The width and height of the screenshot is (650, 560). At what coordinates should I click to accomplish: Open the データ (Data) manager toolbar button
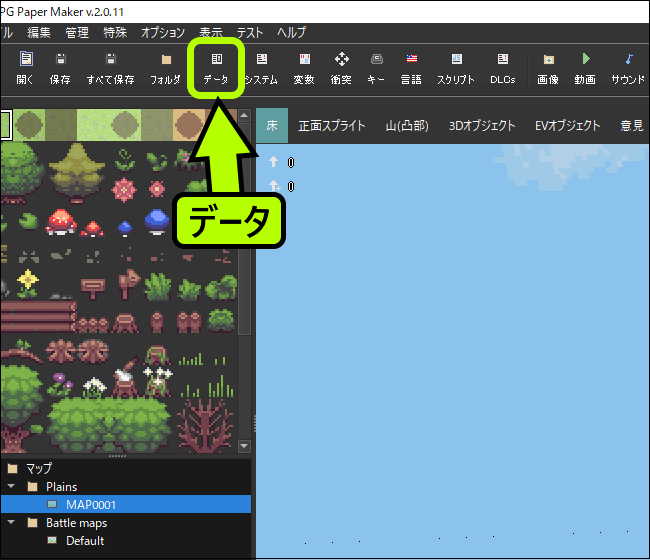coord(216,68)
